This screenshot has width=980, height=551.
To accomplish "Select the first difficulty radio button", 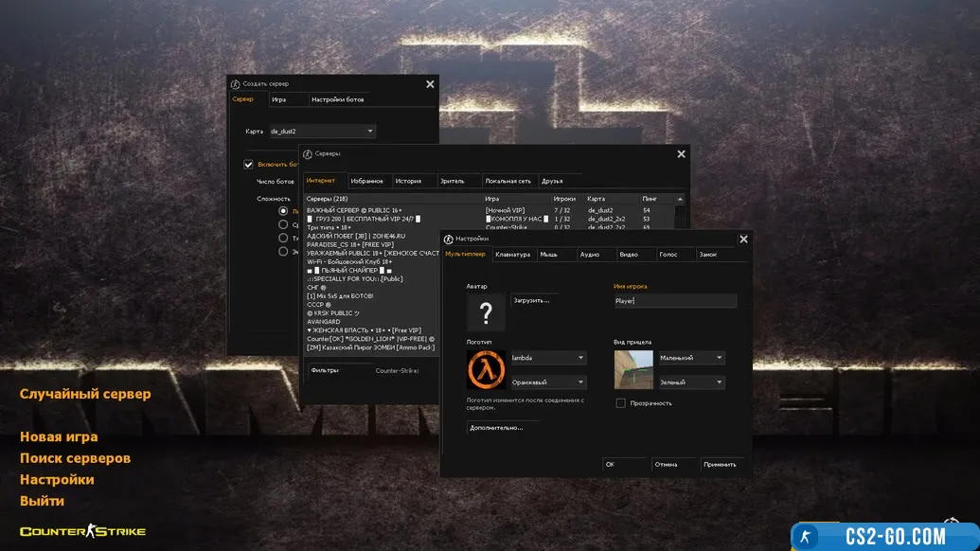I will click(283, 211).
